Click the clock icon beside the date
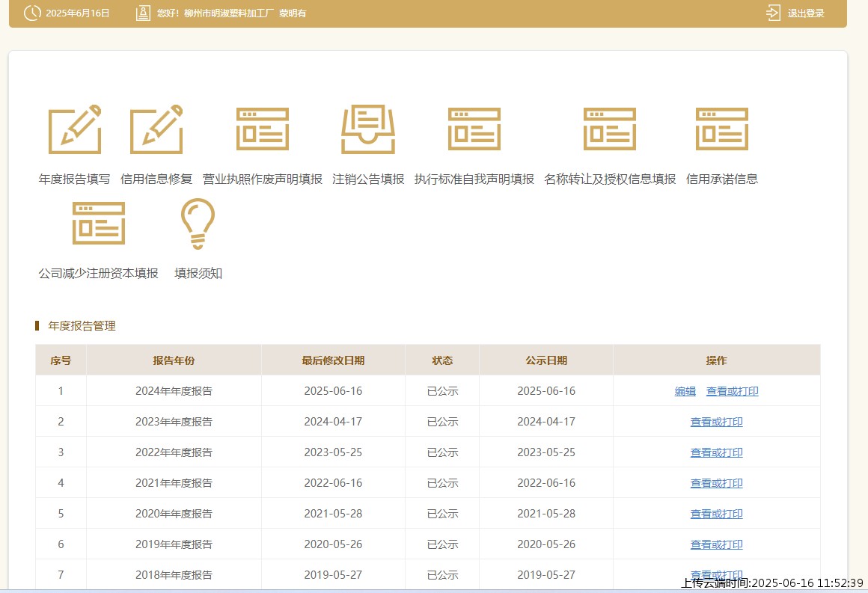Screen dimensions: 868x593 [x=32, y=13]
